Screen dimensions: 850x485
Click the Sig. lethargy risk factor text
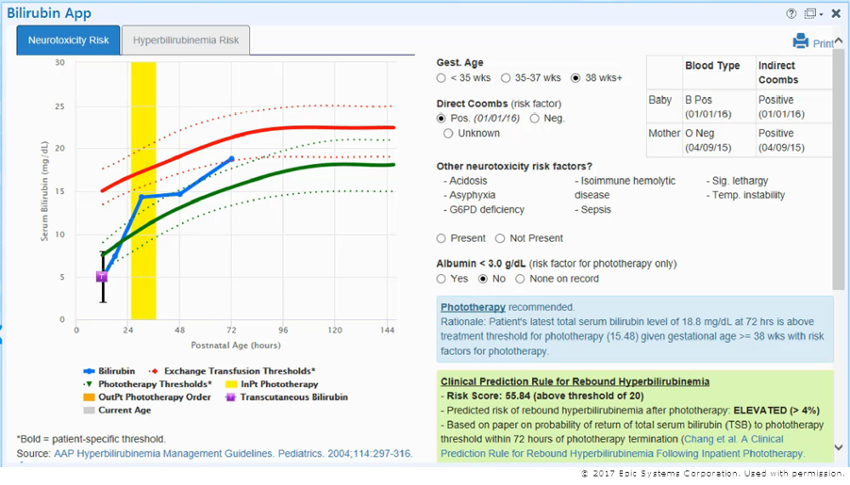740,181
